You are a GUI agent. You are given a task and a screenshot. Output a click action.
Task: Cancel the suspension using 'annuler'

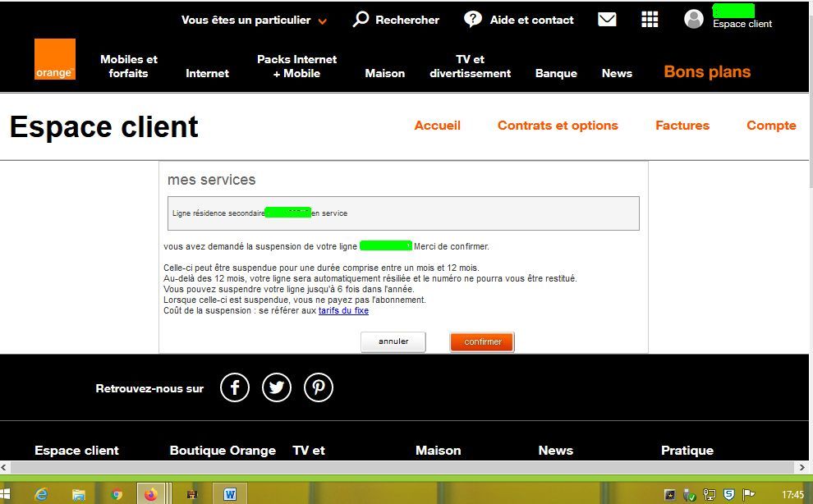click(x=393, y=341)
